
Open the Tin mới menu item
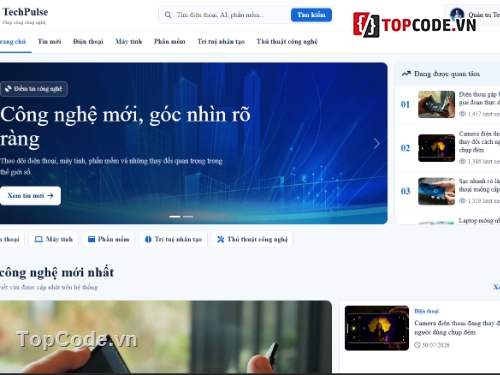[49, 42]
